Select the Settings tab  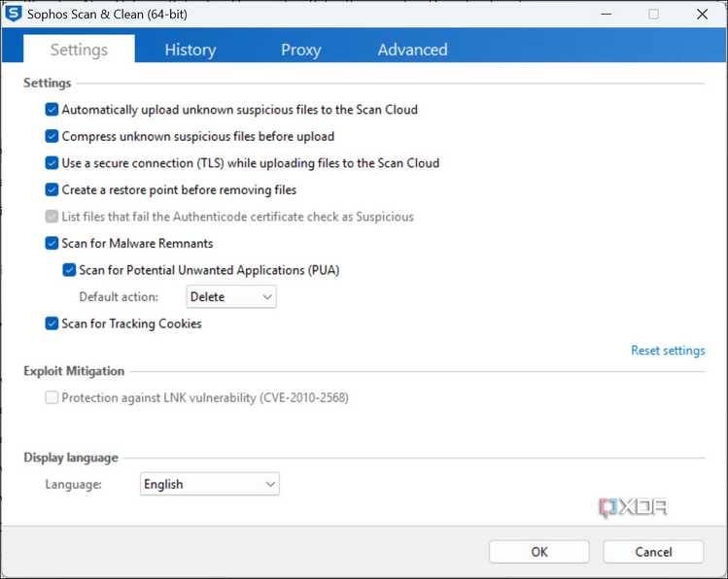coord(79,50)
